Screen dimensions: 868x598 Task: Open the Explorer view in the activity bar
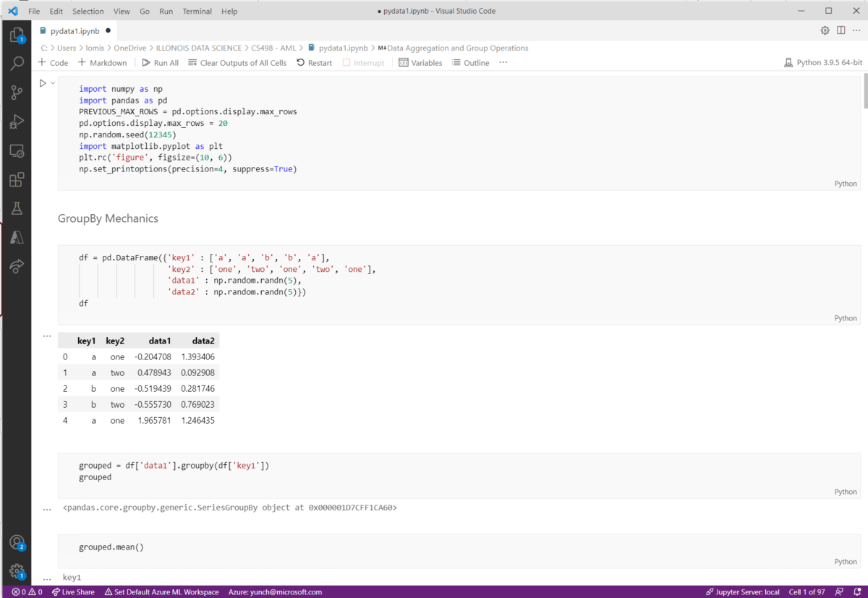[16, 34]
